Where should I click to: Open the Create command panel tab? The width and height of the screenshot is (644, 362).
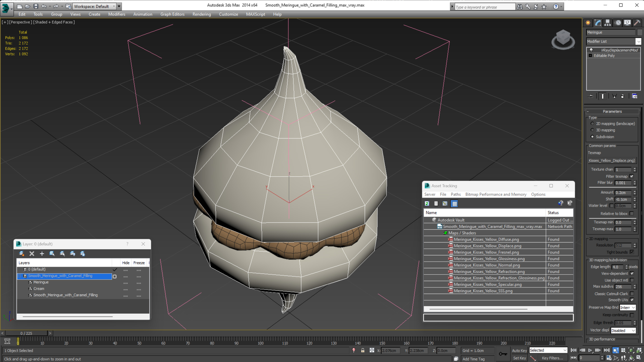(x=588, y=23)
